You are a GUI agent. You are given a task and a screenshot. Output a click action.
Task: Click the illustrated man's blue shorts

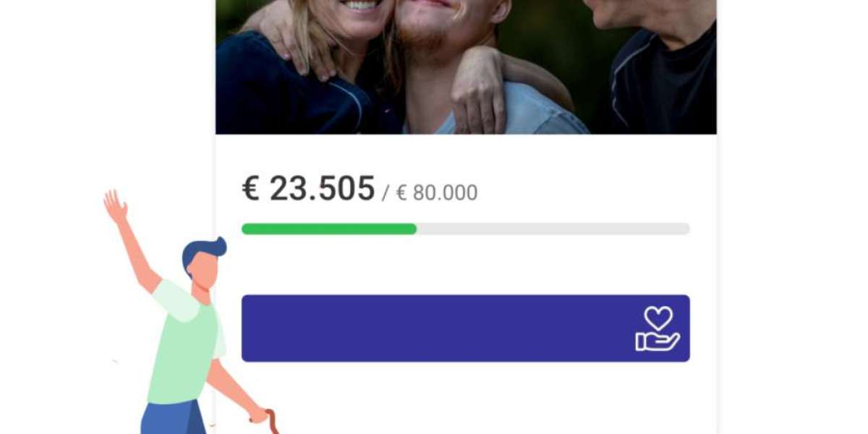tap(174, 417)
